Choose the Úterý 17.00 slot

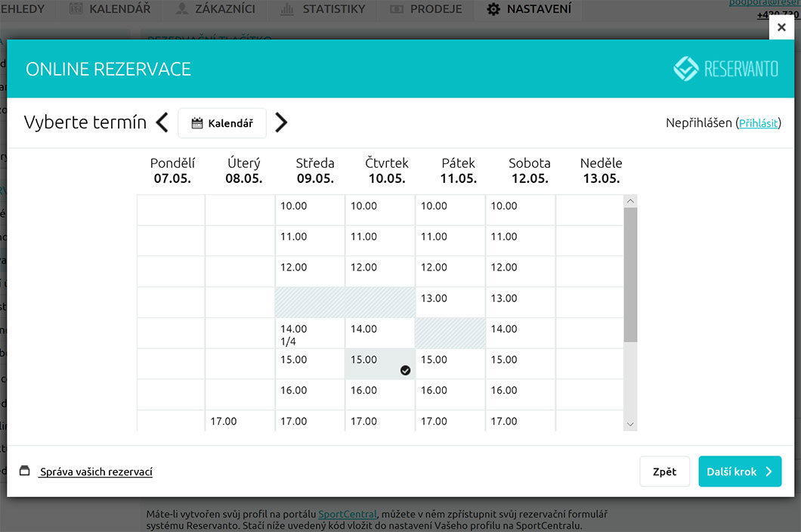[x=240, y=421]
